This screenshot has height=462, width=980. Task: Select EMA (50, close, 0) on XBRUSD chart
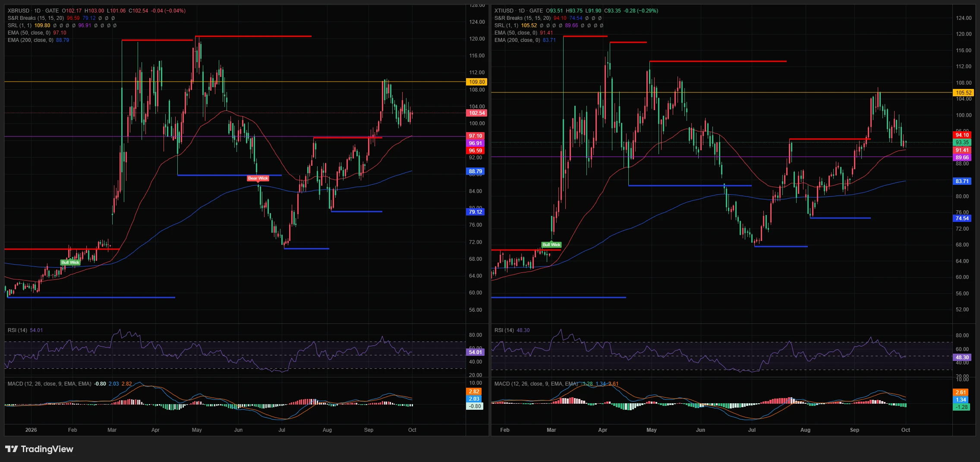29,33
